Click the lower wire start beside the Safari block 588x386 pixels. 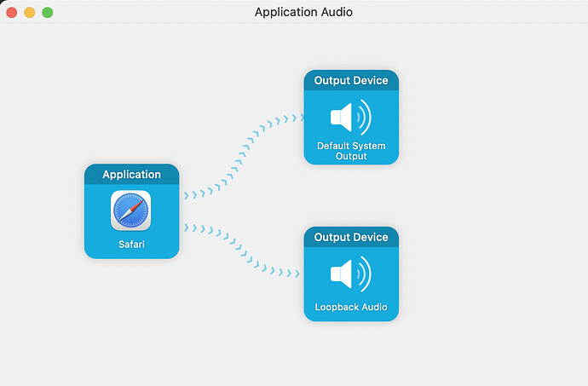[188, 227]
